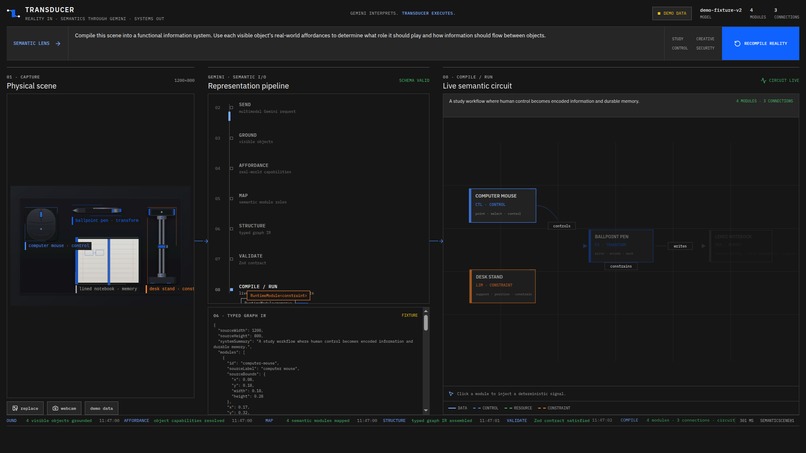Click the Demo Data badge
The width and height of the screenshot is (806, 453).
[672, 13]
